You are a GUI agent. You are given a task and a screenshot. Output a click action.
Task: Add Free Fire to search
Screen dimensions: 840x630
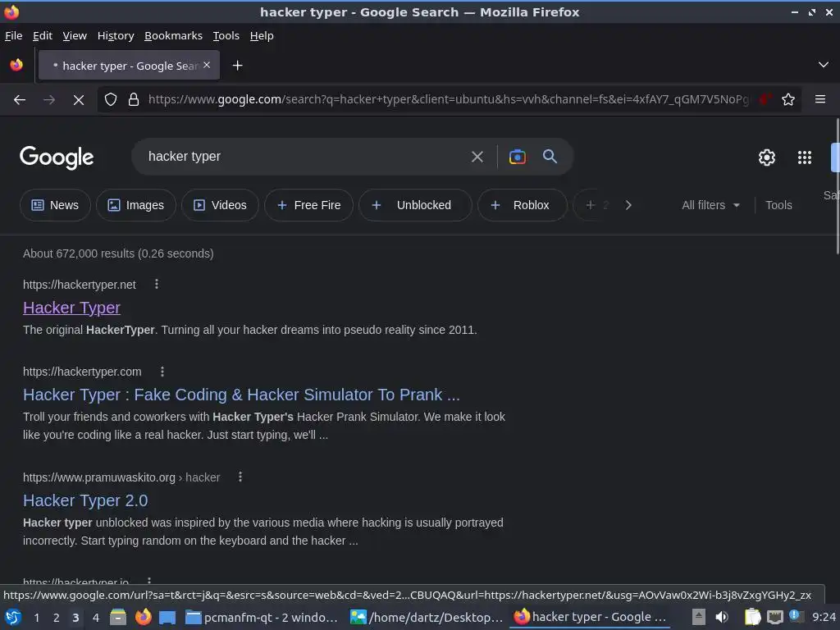[309, 205]
